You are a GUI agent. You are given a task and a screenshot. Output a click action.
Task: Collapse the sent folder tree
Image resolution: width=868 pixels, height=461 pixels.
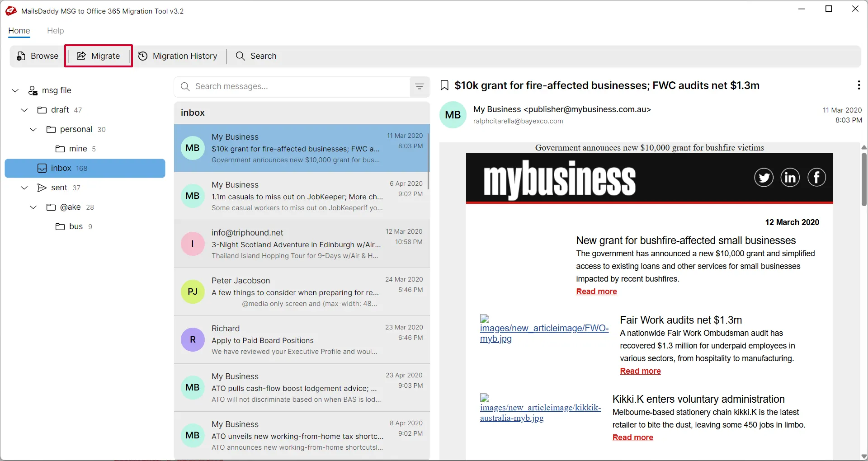(24, 188)
